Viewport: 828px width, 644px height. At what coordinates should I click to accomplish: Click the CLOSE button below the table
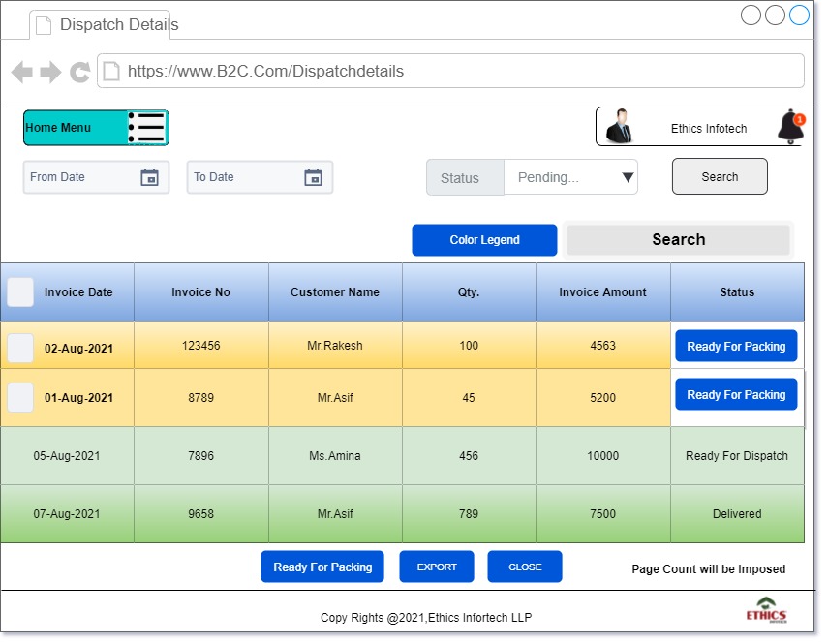coord(525,567)
